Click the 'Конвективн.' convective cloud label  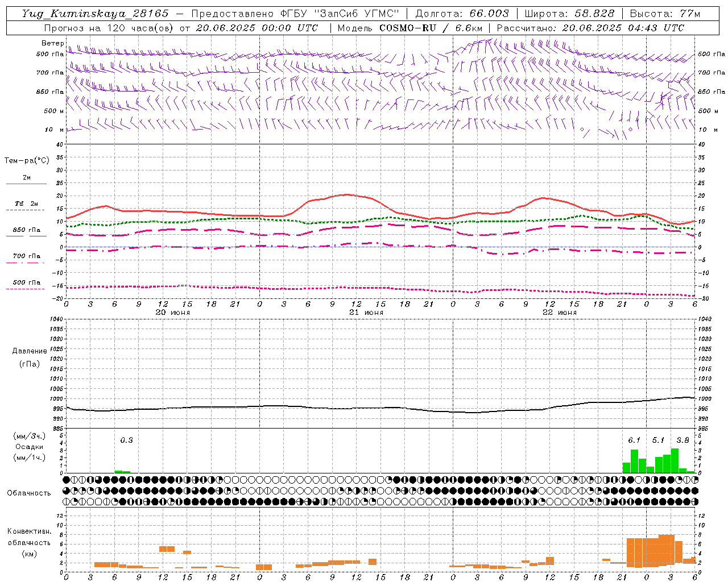[x=30, y=531]
